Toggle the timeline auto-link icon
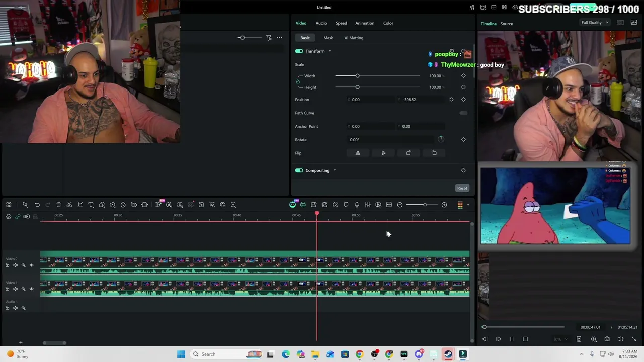The image size is (644, 362). coord(18,217)
